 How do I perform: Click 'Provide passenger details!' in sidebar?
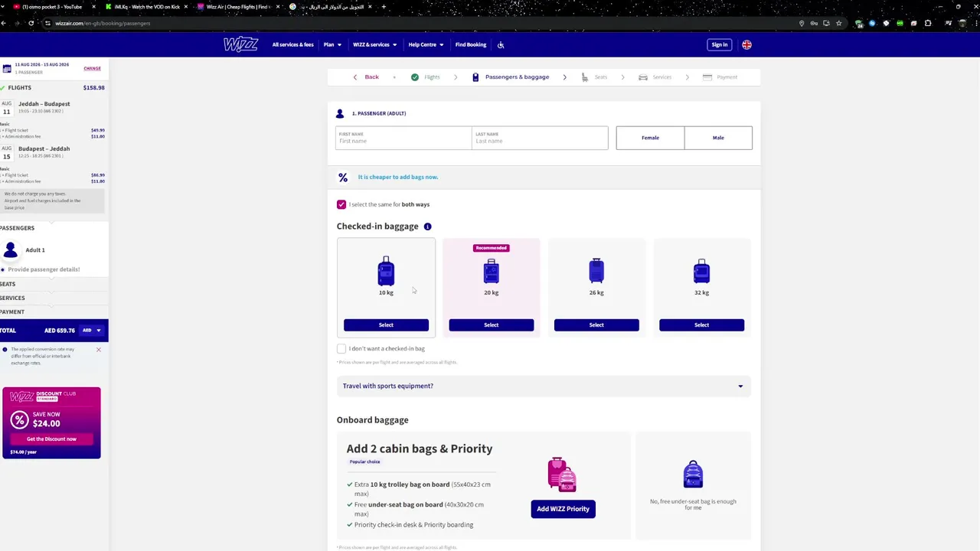[x=44, y=269]
